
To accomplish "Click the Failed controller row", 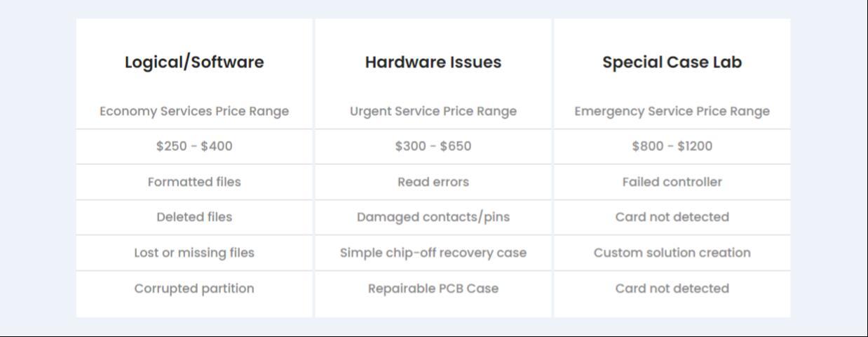I will [672, 182].
